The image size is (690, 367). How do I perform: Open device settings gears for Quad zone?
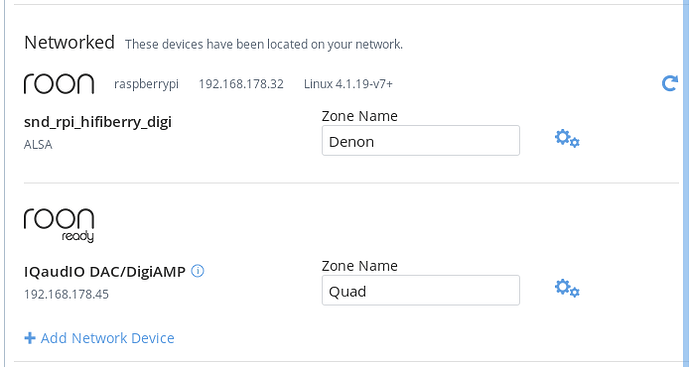pos(567,288)
